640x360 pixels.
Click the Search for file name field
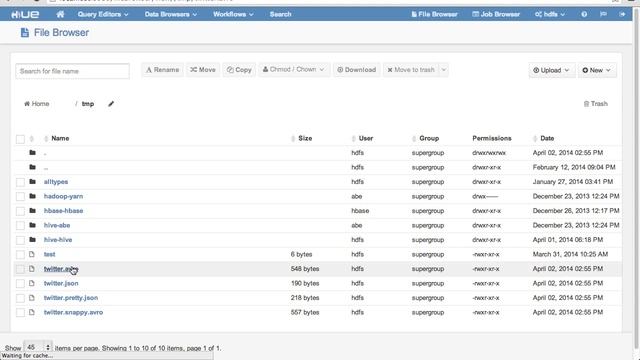(x=73, y=71)
